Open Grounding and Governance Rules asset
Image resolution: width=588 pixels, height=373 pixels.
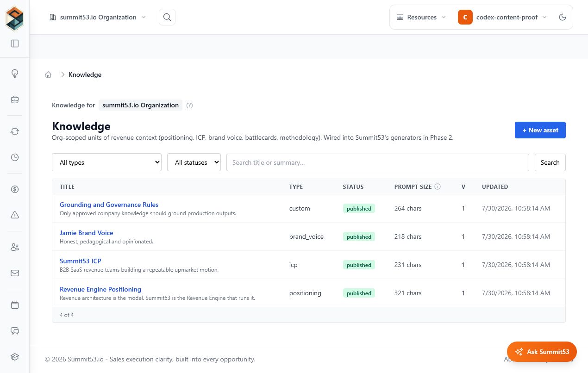click(x=109, y=205)
